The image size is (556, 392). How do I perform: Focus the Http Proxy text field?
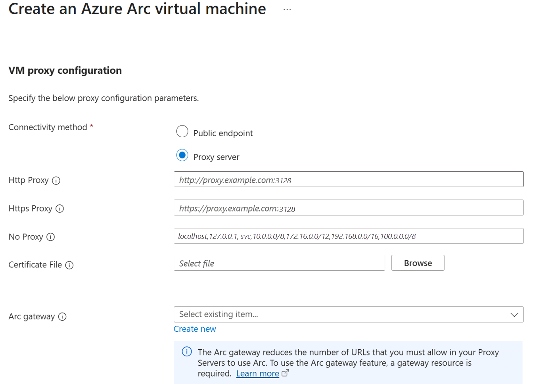[348, 180]
